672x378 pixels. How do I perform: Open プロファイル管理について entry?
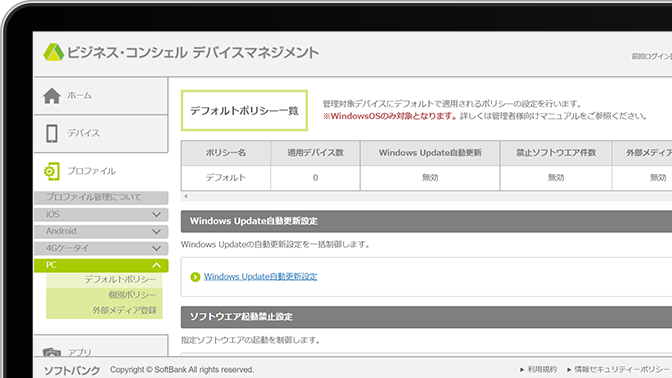click(101, 197)
